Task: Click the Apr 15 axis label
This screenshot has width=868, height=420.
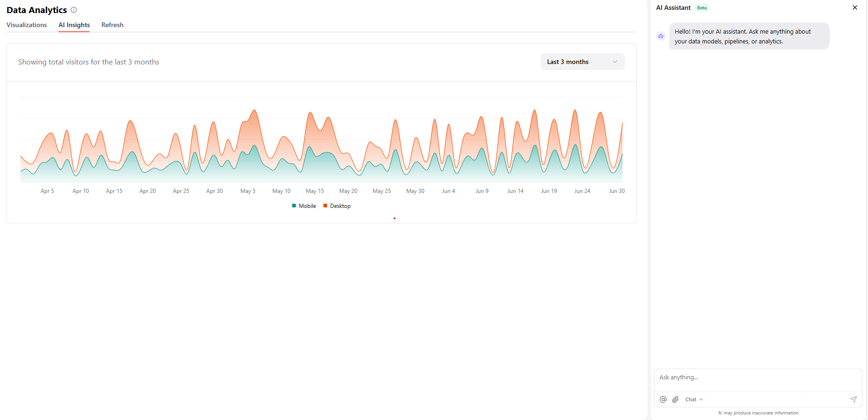Action: click(x=114, y=191)
